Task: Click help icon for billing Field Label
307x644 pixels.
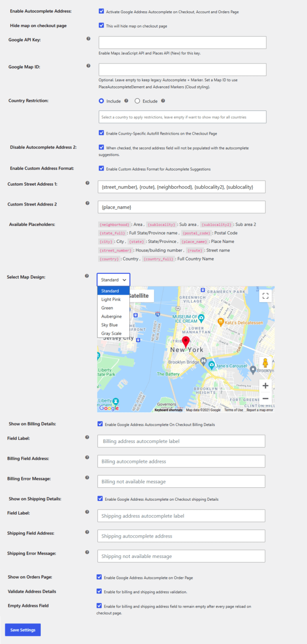Action: pyautogui.click(x=87, y=437)
